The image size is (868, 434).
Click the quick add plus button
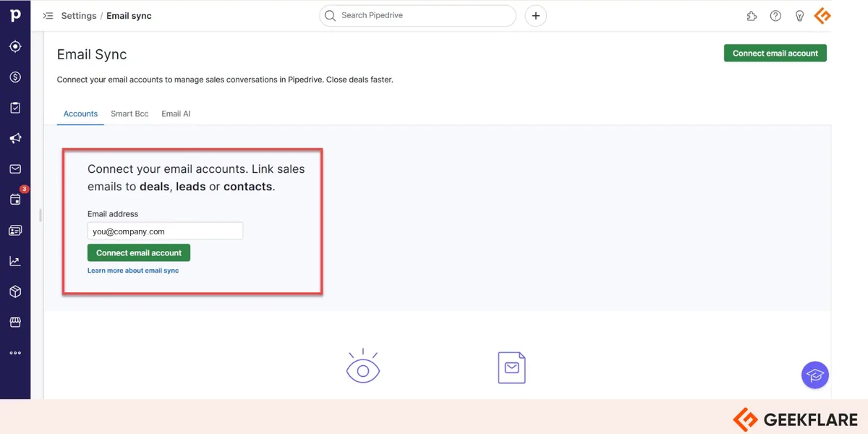click(535, 16)
